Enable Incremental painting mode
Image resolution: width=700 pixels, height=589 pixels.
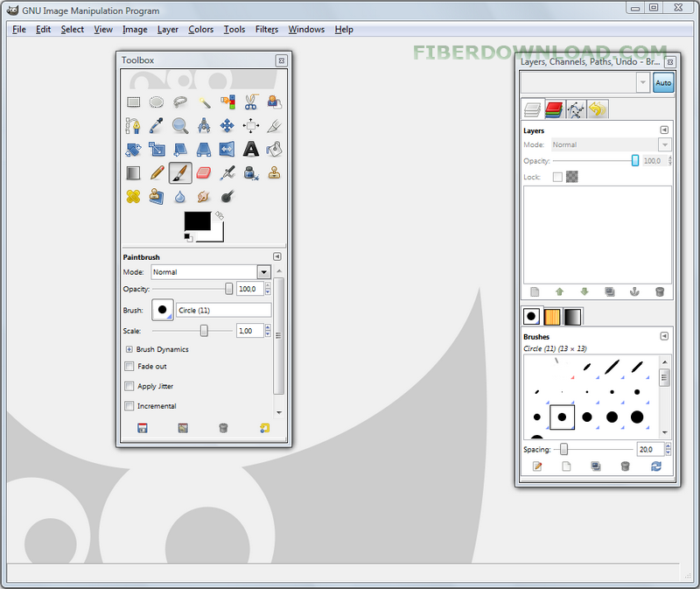coord(129,405)
